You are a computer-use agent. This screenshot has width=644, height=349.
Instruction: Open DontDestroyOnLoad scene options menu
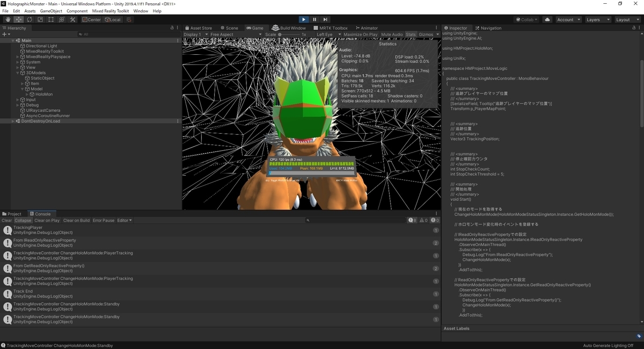(x=178, y=121)
